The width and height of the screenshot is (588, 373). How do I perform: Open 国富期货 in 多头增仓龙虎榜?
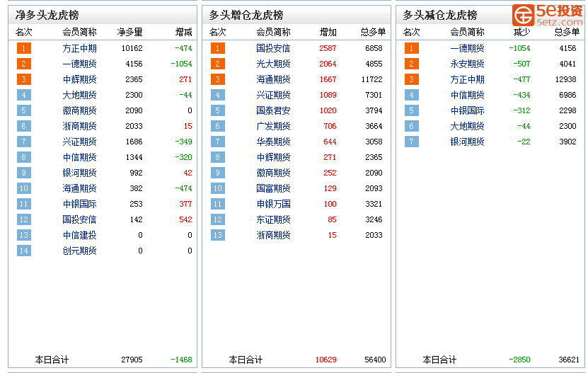pos(273,188)
